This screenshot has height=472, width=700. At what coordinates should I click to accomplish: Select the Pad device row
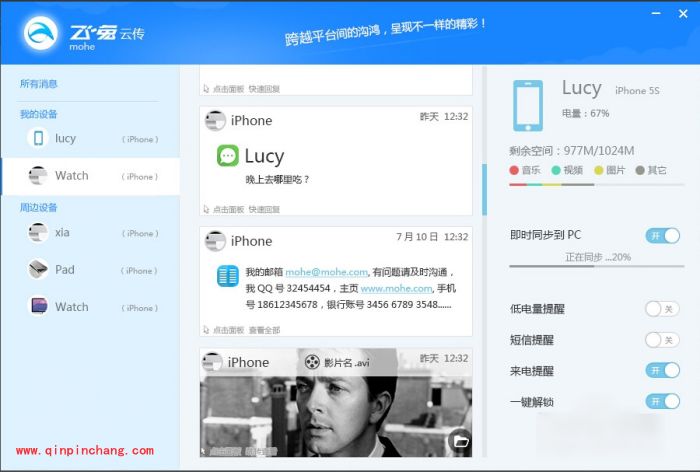(x=91, y=270)
